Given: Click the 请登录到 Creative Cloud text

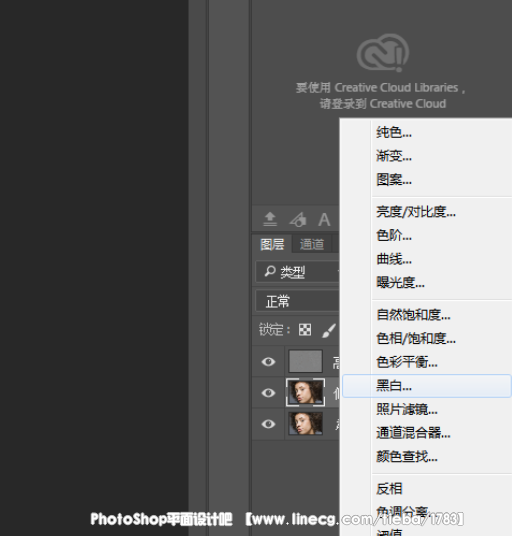Looking at the screenshot, I should click(x=383, y=104).
